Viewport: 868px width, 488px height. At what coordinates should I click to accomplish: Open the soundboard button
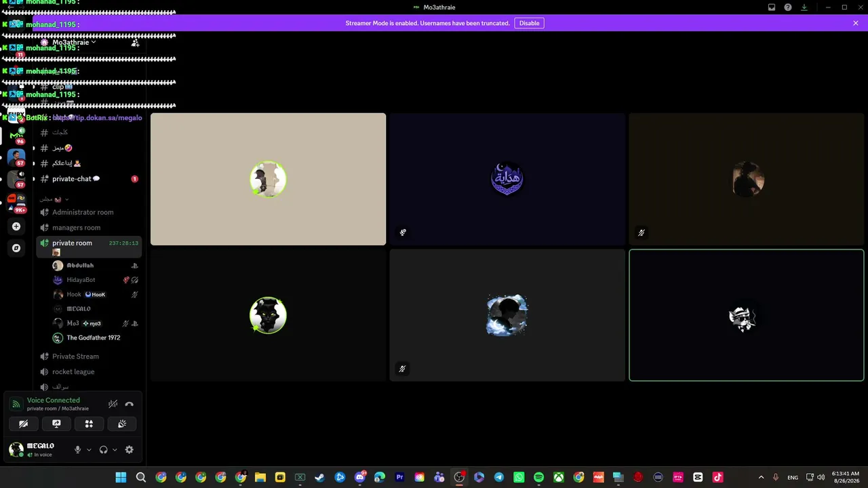tap(122, 424)
